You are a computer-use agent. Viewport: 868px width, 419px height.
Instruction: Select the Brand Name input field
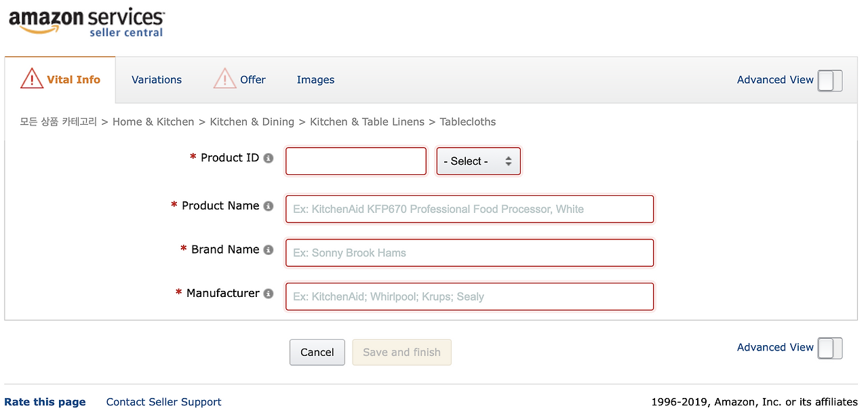point(469,253)
